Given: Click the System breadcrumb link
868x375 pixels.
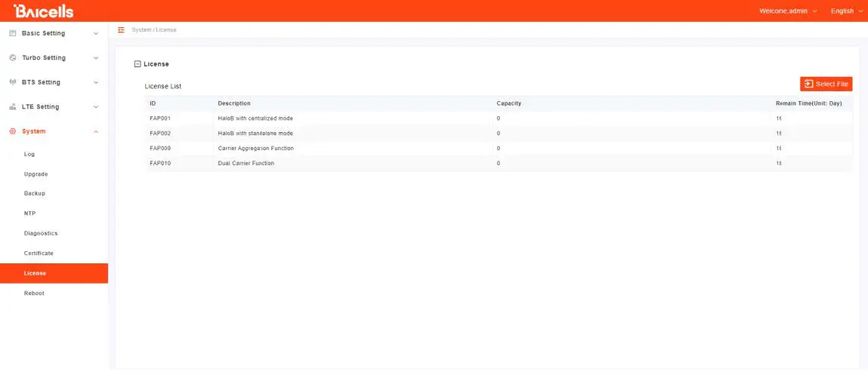Looking at the screenshot, I should 141,30.
